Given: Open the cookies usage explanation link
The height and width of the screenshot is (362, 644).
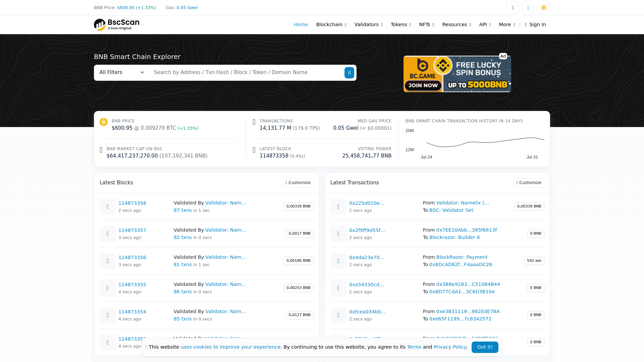Looking at the screenshot, I should [x=230, y=347].
